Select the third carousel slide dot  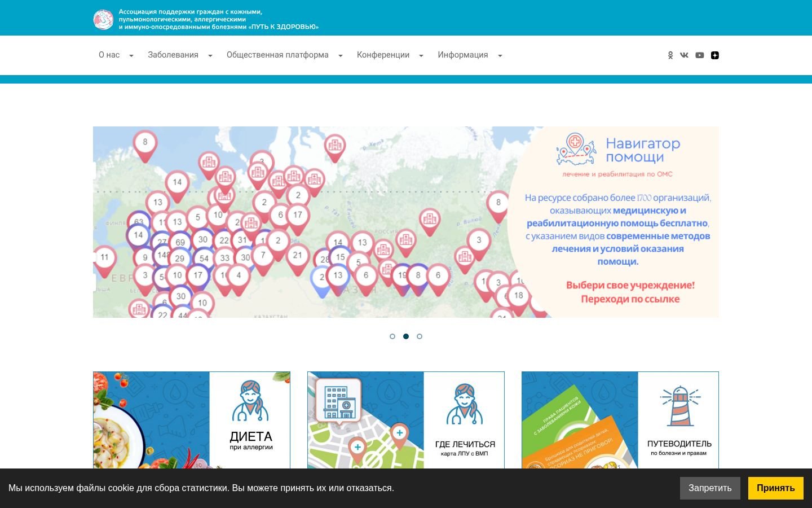click(420, 336)
